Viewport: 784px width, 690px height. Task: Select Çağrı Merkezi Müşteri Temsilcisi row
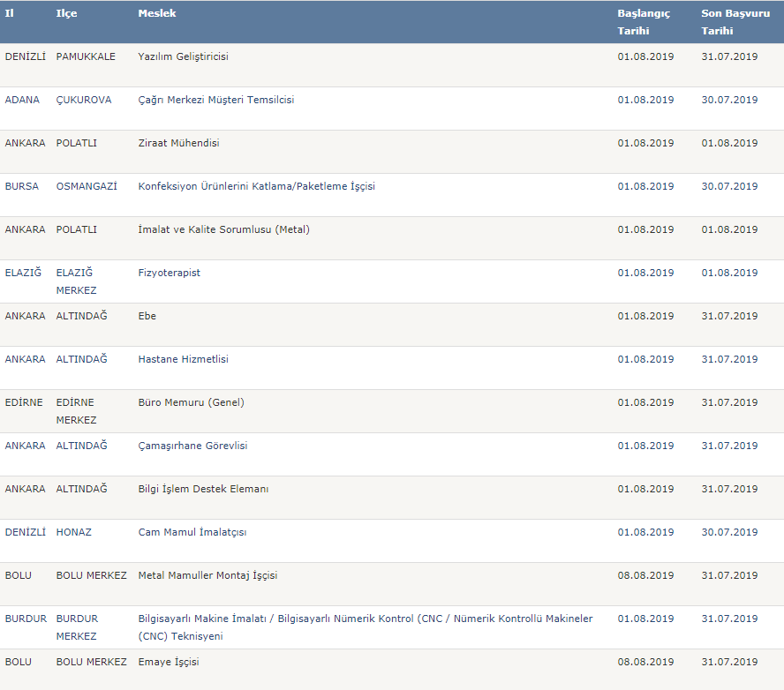(216, 100)
